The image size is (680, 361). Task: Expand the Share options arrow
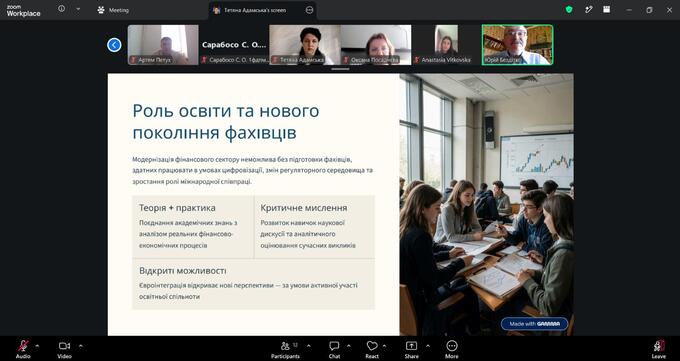point(428,346)
